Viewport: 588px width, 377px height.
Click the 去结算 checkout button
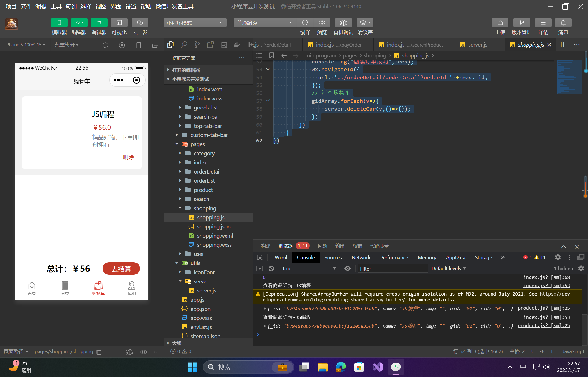(x=121, y=269)
